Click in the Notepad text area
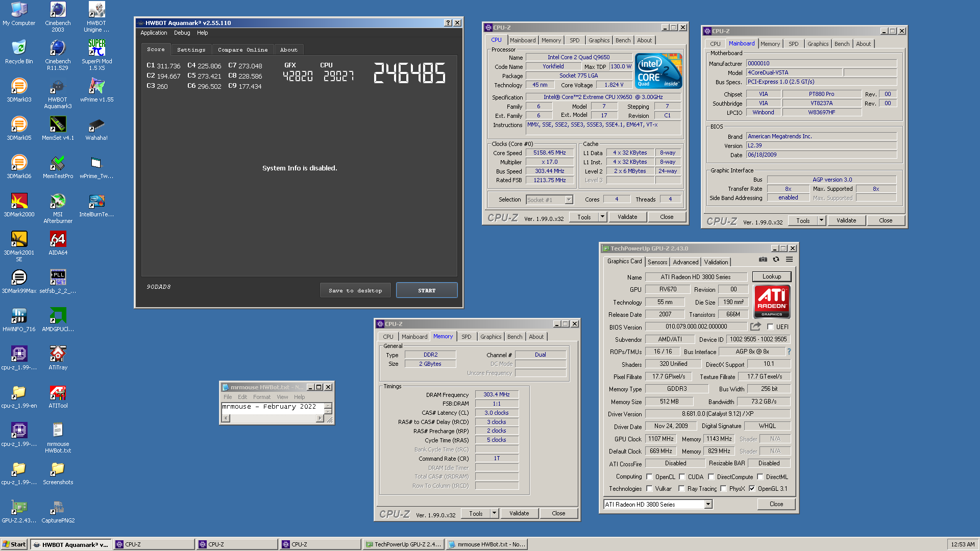Screen dimensions: 980x551 click(x=273, y=408)
